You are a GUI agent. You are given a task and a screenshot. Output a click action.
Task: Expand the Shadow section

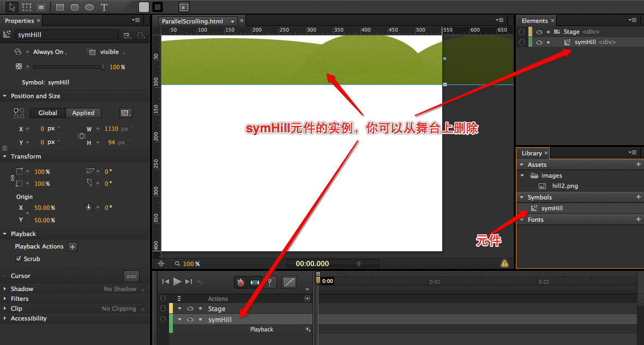pos(5,289)
